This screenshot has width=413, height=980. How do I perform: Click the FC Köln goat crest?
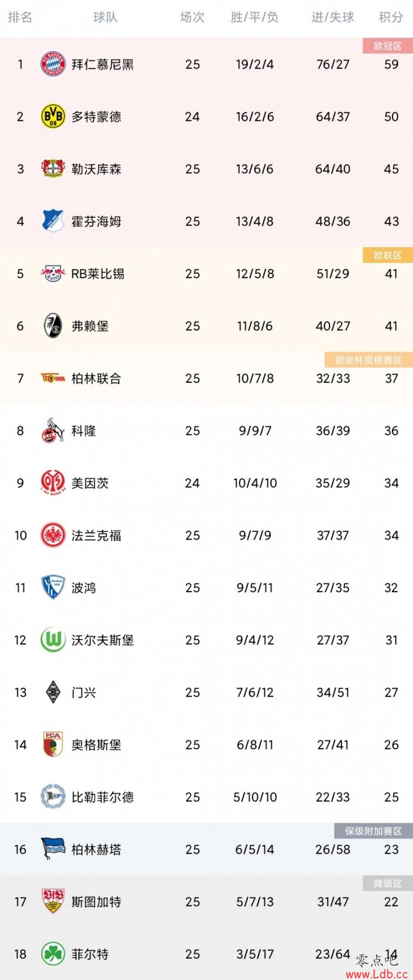53,430
